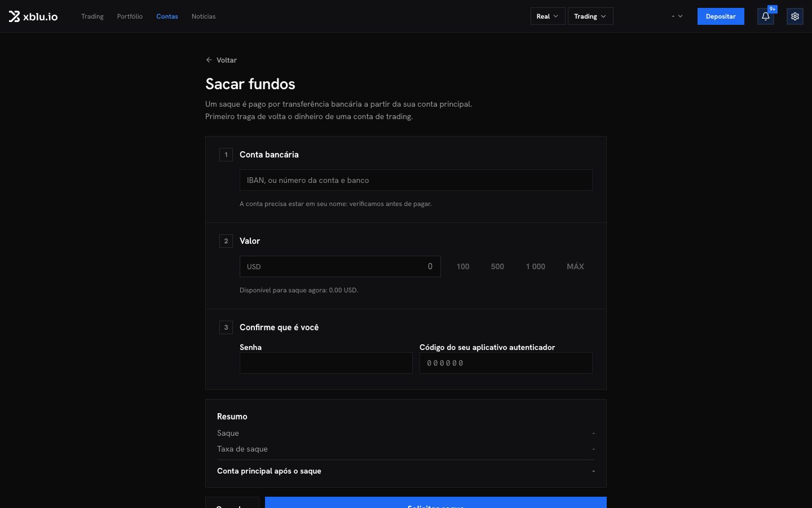Switch to the Notícias tab

coord(204,16)
